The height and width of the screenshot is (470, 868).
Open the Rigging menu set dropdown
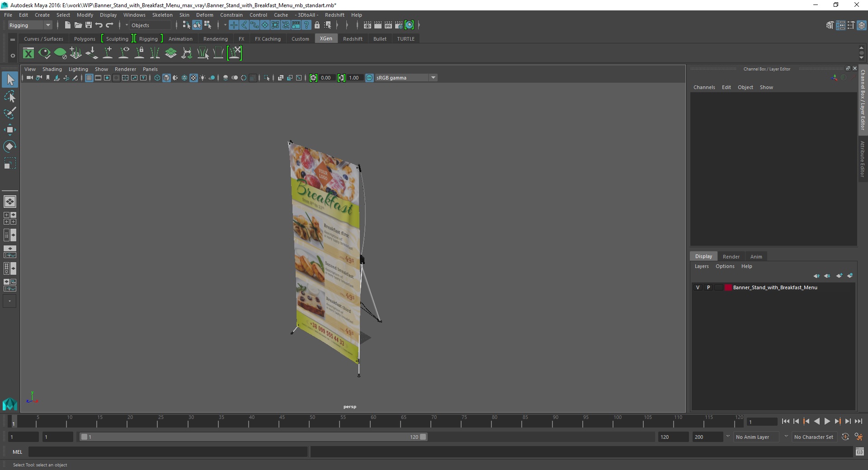30,25
